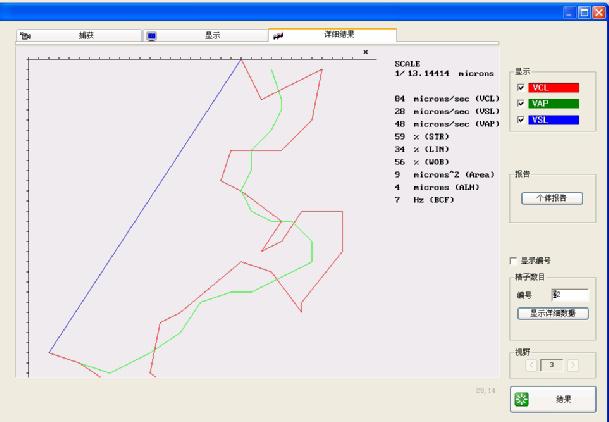Click the arrows icon on 详细结果 tab
Image resolution: width=609 pixels, height=422 pixels.
pos(277,36)
